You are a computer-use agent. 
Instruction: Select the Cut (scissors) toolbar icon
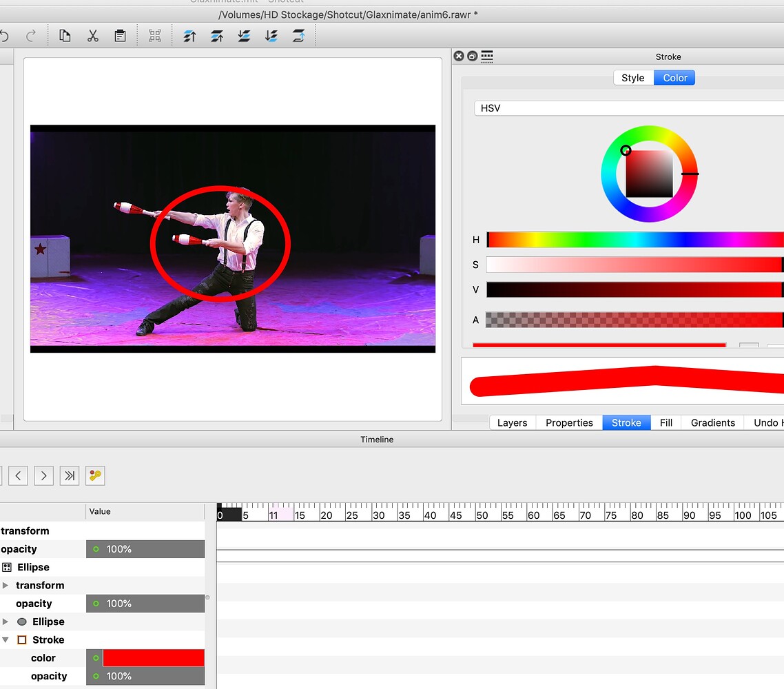(92, 35)
